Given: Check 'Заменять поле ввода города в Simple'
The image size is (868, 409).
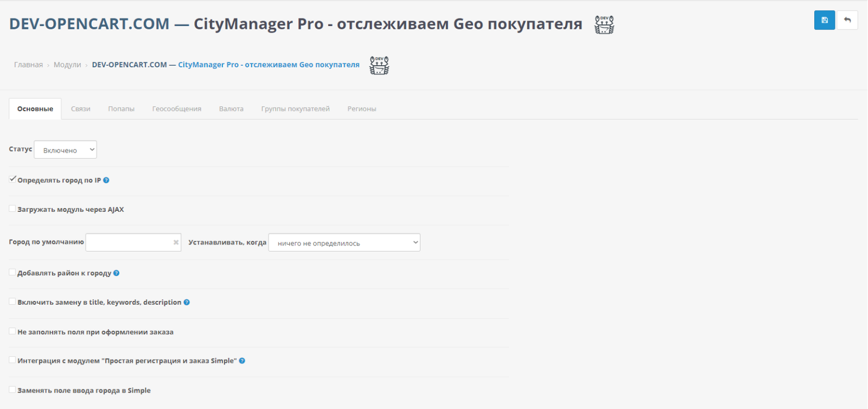Looking at the screenshot, I should click(x=12, y=389).
